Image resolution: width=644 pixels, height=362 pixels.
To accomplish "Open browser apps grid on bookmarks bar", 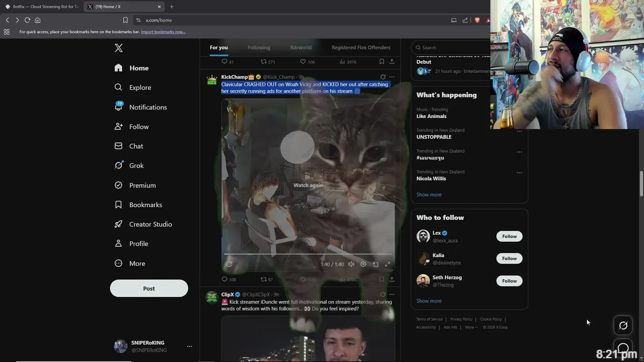I will click(x=7, y=32).
